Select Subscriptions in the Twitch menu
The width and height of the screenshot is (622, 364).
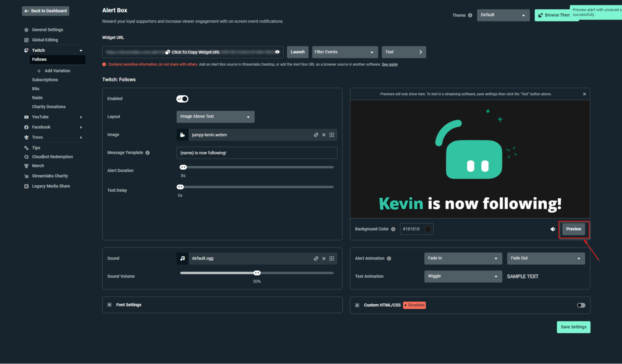(45, 80)
